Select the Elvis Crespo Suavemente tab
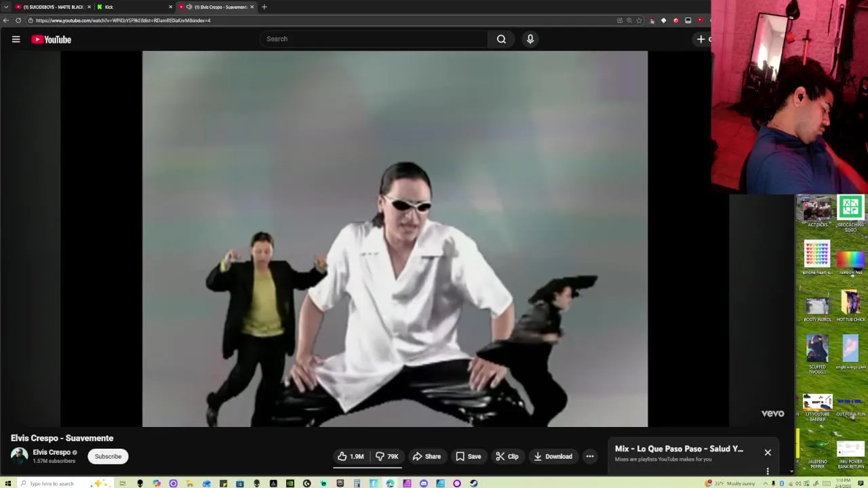This screenshot has height=488, width=868. (x=216, y=7)
